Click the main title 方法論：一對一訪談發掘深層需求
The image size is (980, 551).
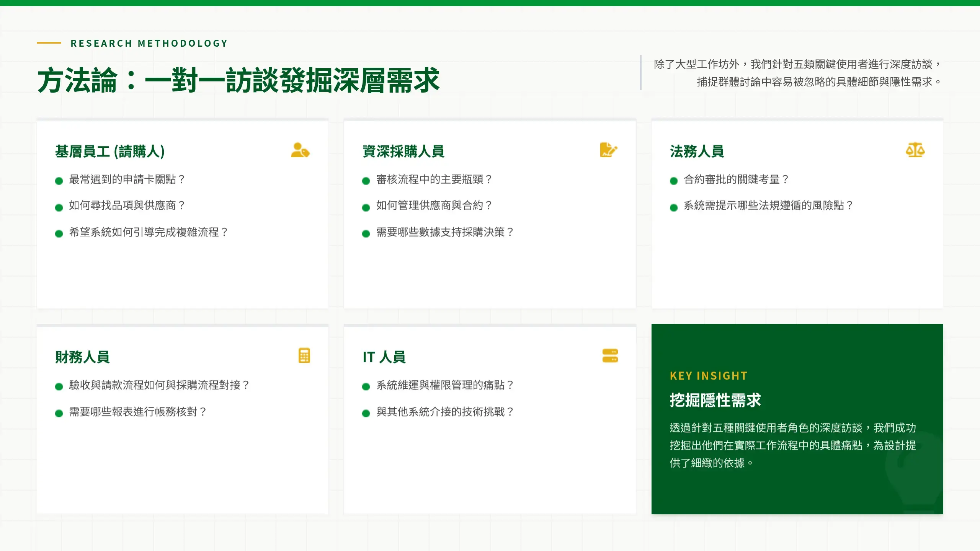tap(238, 80)
